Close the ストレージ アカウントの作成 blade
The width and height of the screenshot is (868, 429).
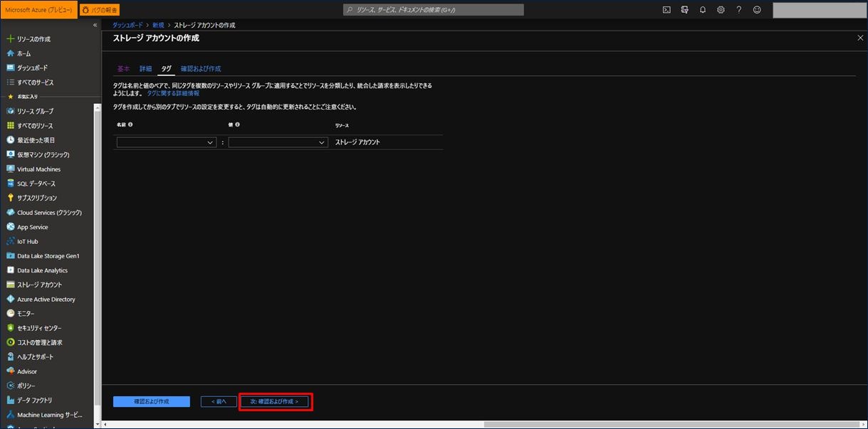coord(860,38)
